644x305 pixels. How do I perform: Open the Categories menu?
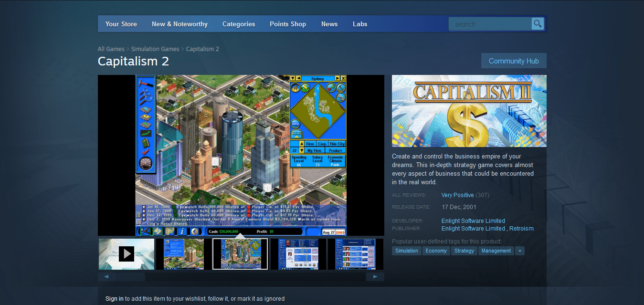(x=239, y=24)
